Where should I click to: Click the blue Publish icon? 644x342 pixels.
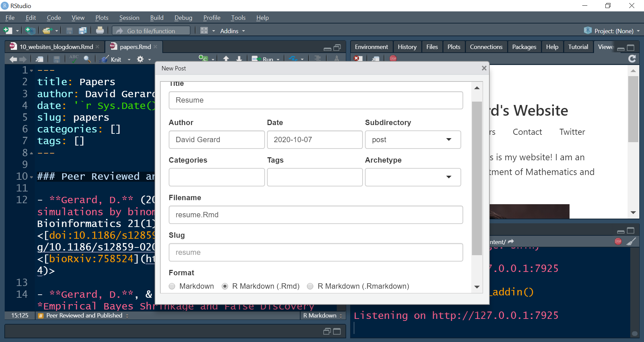pos(293,59)
